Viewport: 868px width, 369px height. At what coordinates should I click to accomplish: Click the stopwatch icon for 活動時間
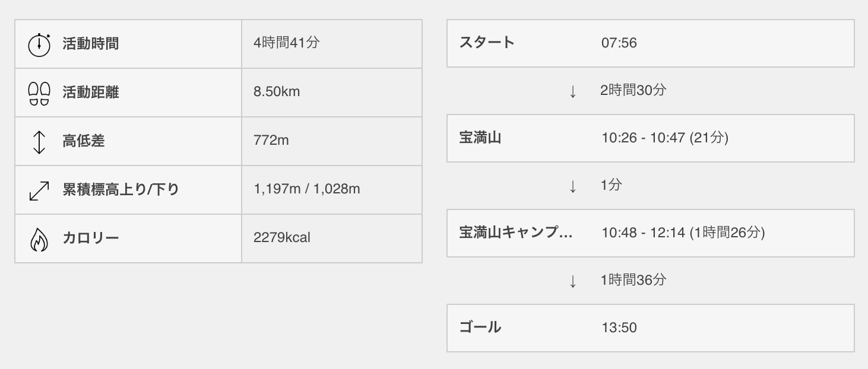[39, 44]
